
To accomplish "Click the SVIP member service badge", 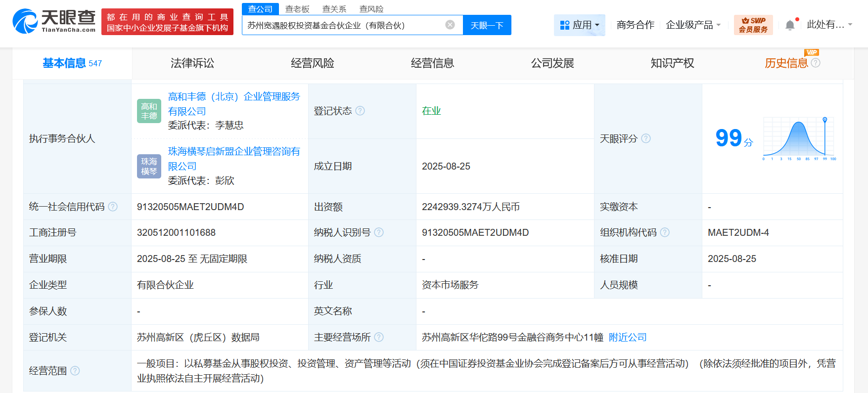I will click(x=753, y=25).
